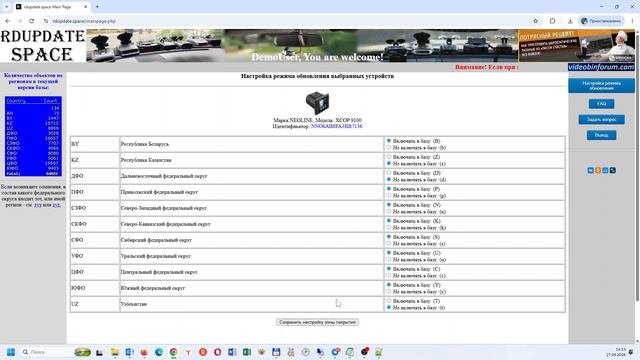Screen dimensions: 640x360
Task: Click the first blue social share icon
Action: point(590,170)
